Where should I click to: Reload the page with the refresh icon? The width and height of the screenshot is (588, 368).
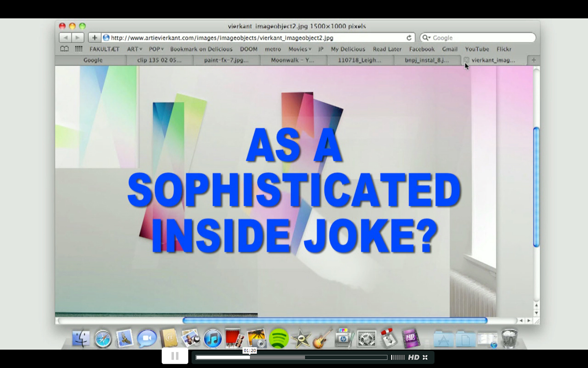[409, 38]
